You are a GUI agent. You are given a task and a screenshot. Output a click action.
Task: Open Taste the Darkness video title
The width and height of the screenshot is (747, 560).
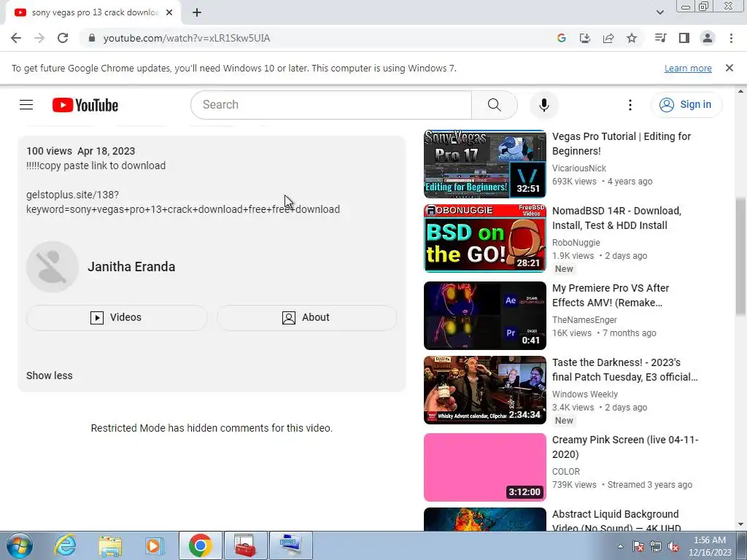[x=624, y=370]
